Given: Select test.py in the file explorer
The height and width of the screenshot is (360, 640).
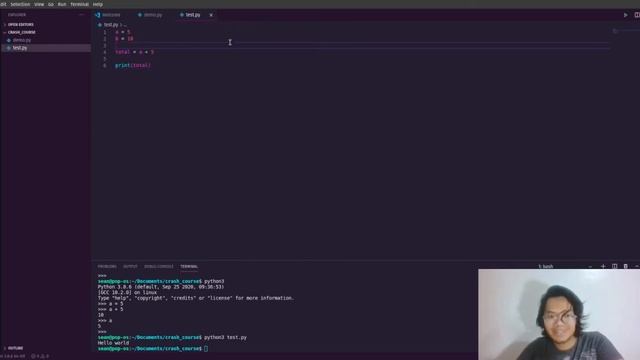Looking at the screenshot, I should [20, 48].
